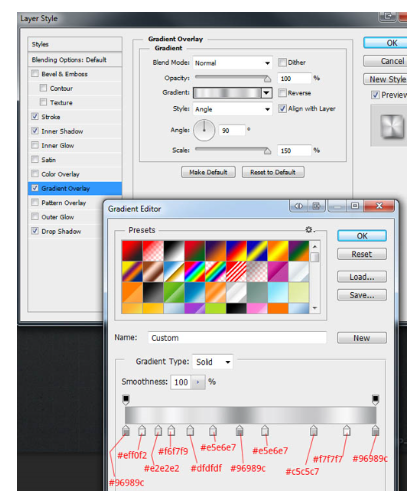The image size is (418, 491).
Task: Enable the Inner Glow checkbox
Action: coord(35,145)
